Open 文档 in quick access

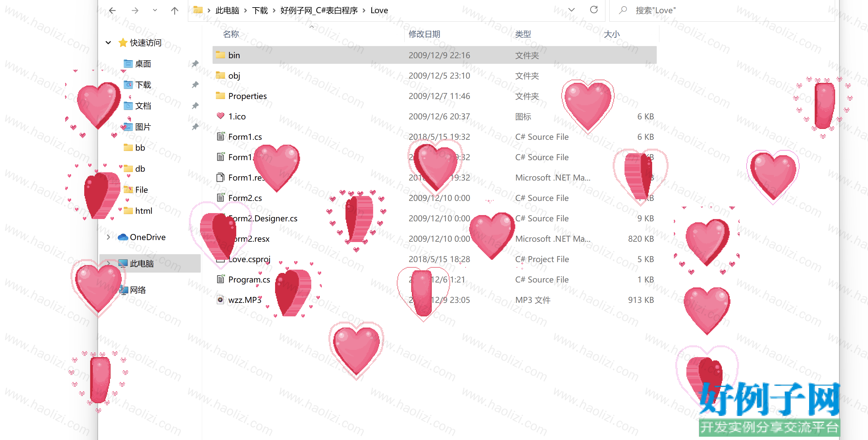point(143,106)
